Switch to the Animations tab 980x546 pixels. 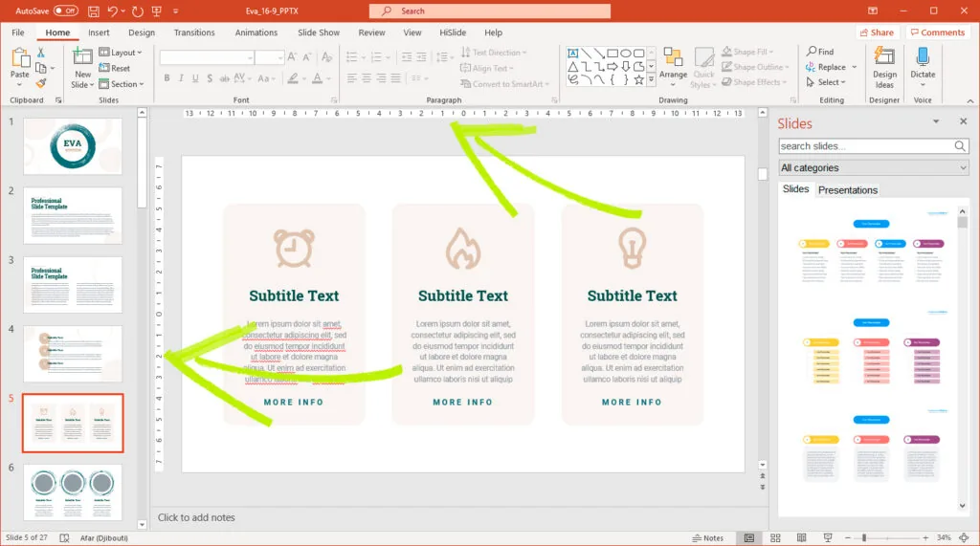coord(256,33)
